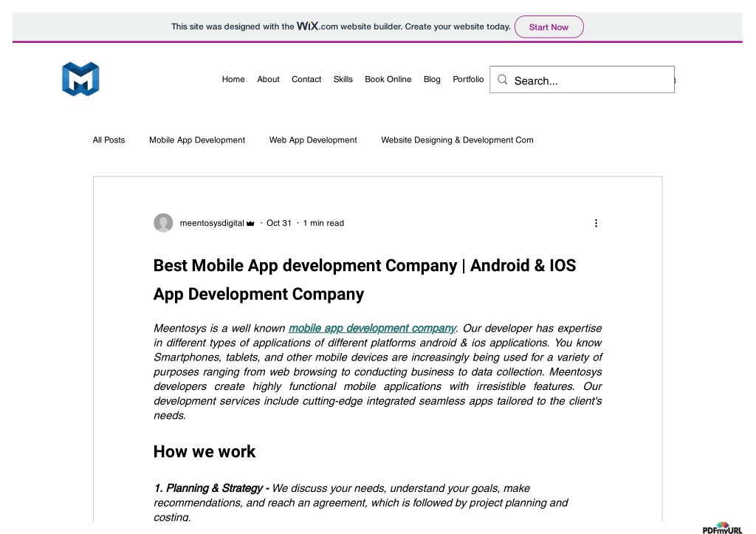The height and width of the screenshot is (534, 756).
Task: Select the All Posts category
Action: pyautogui.click(x=109, y=140)
